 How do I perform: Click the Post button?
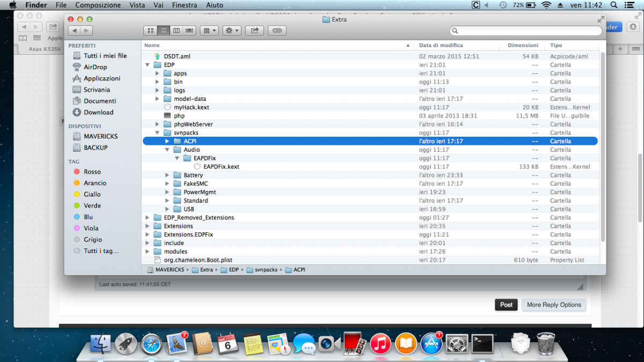(506, 305)
